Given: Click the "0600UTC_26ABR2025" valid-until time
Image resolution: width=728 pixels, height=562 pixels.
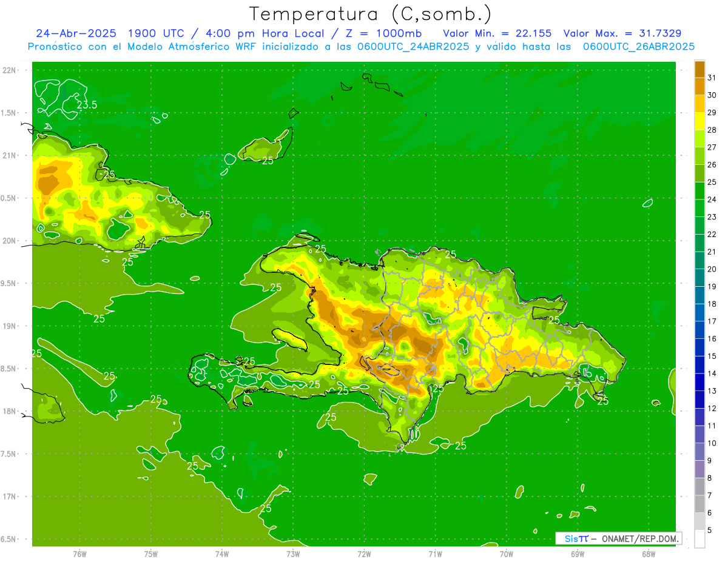Looking at the screenshot, I should (639, 47).
